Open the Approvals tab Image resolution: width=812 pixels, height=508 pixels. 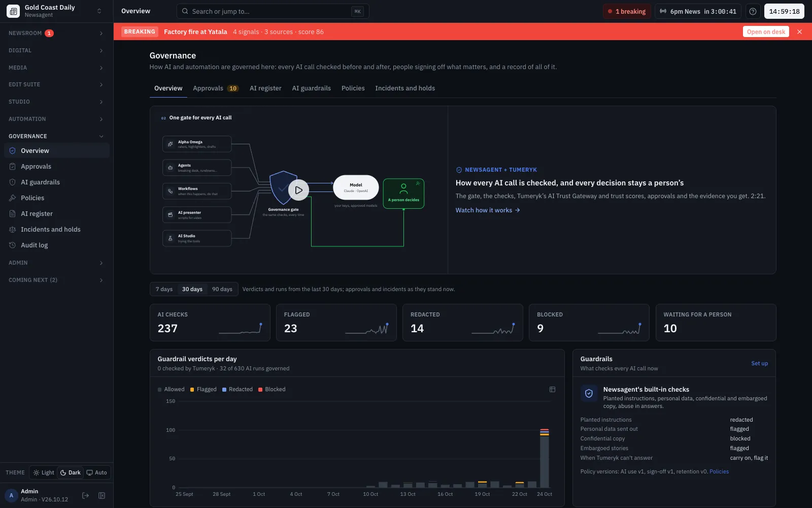(x=216, y=88)
